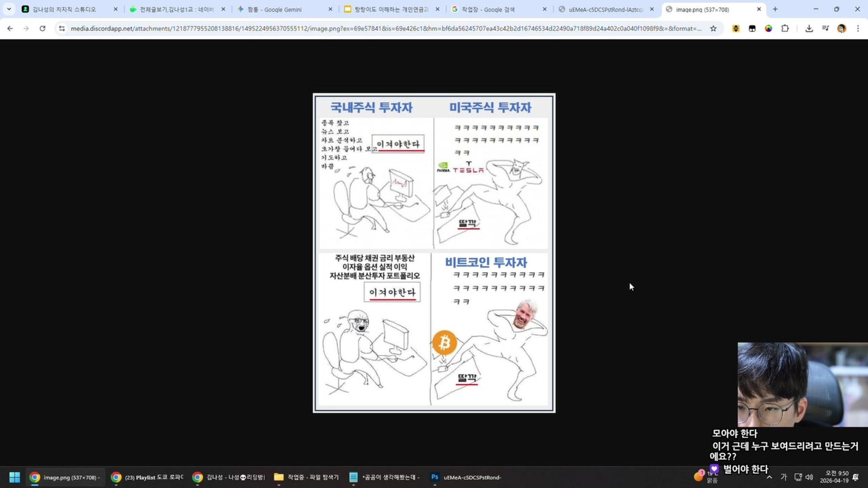Click the Chrome profile avatar
Image resolution: width=868 pixels, height=488 pixels.
(841, 29)
